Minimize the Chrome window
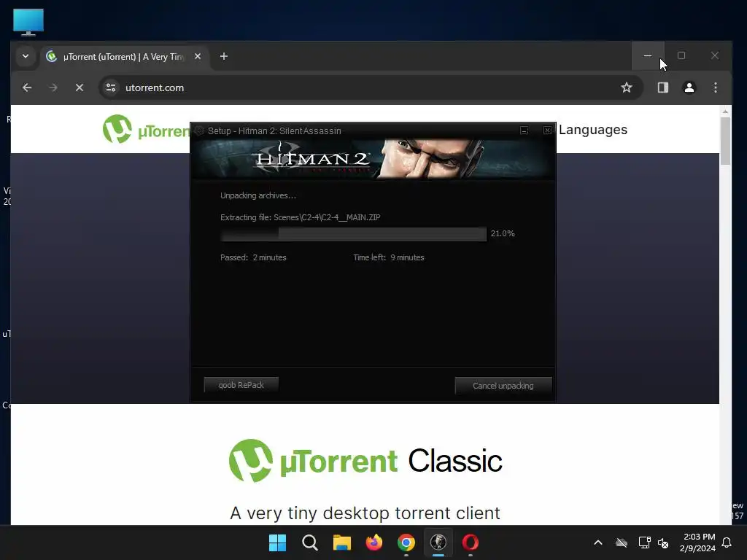This screenshot has height=560, width=747. pyautogui.click(x=648, y=55)
